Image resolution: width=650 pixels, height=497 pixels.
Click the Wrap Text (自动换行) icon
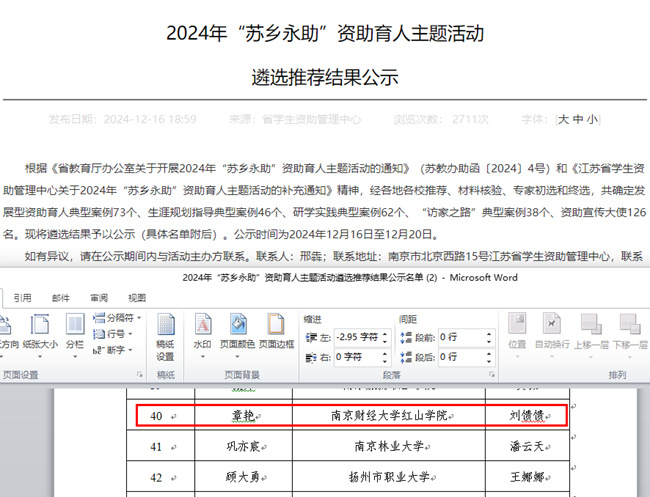[x=551, y=332]
